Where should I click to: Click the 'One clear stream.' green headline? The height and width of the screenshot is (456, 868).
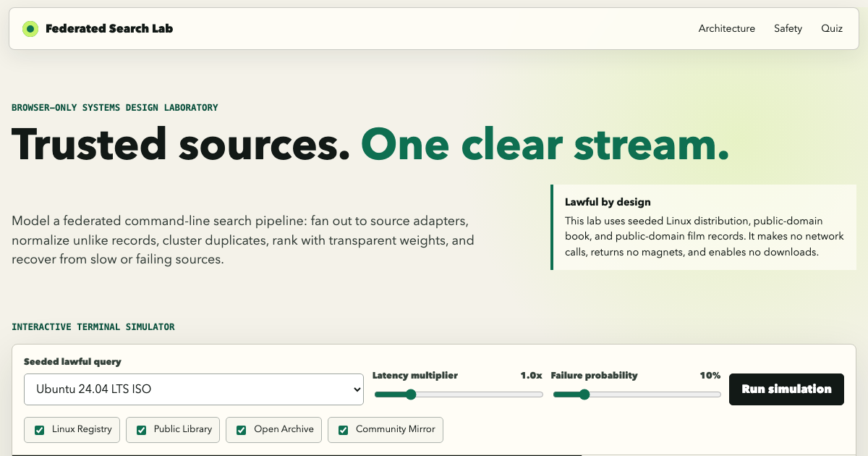coord(545,144)
